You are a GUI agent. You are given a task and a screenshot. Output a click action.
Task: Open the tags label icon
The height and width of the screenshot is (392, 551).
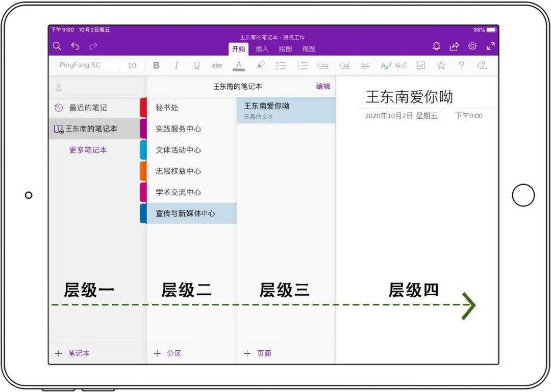[x=482, y=65]
